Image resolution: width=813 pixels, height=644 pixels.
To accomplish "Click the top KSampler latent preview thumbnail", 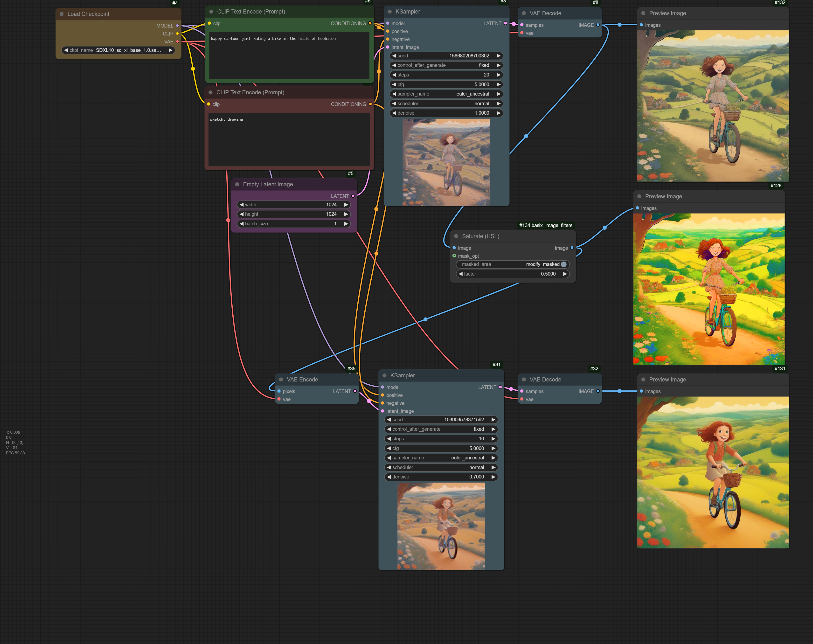I will [x=446, y=162].
